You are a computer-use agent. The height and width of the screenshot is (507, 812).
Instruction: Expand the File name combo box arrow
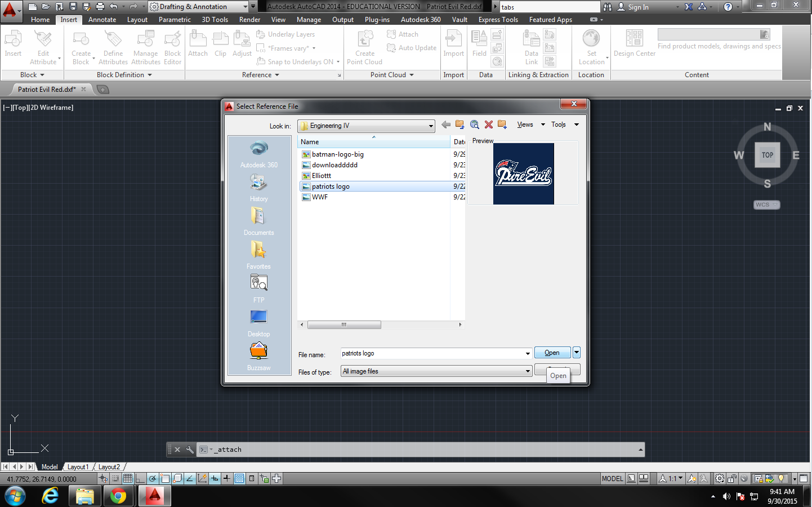(x=528, y=353)
